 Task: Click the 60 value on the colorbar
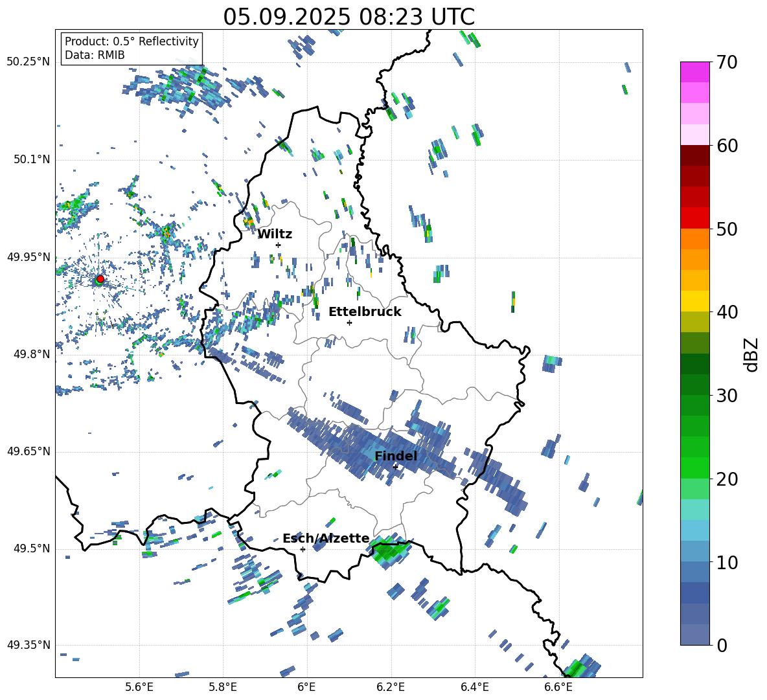(727, 146)
